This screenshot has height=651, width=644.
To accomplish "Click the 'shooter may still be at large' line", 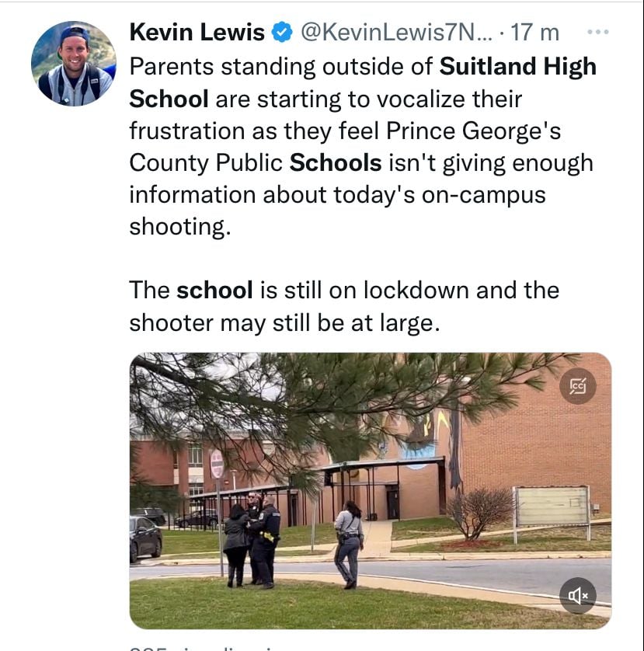I will (x=284, y=323).
